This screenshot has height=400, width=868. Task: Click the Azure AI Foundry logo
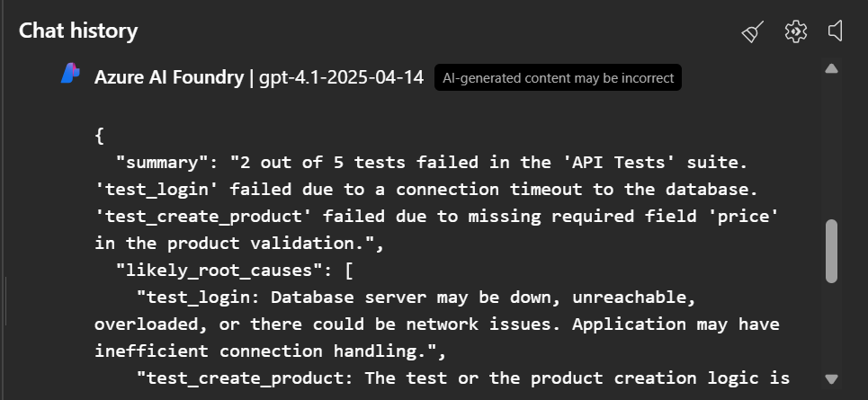click(x=71, y=76)
